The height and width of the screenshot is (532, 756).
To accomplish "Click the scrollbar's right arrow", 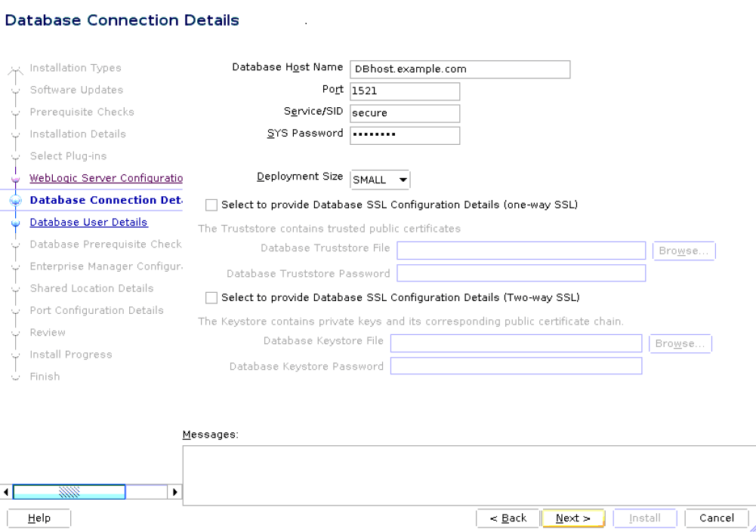I will point(174,491).
